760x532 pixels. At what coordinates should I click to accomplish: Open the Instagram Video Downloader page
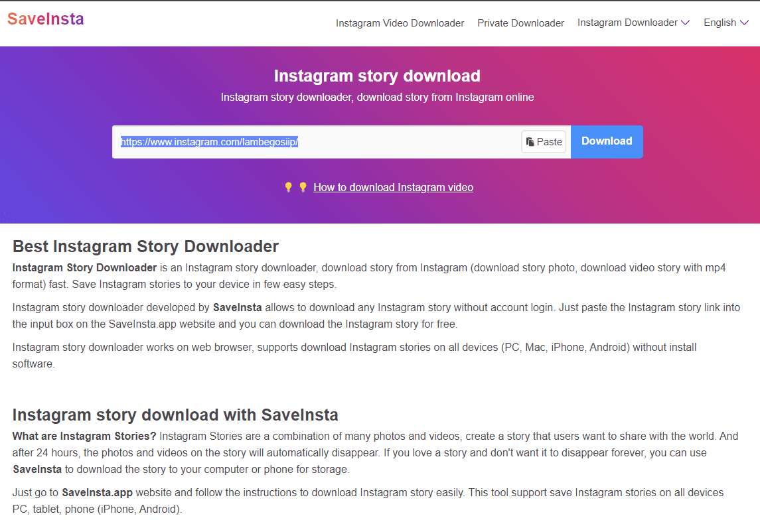[400, 23]
